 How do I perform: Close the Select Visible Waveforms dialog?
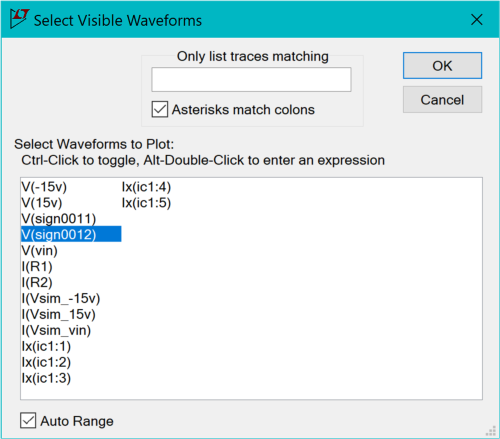coord(477,20)
